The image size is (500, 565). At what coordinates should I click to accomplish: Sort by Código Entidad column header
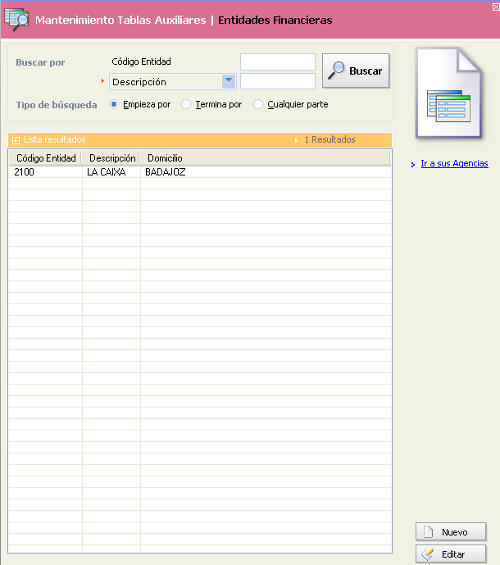pos(46,158)
